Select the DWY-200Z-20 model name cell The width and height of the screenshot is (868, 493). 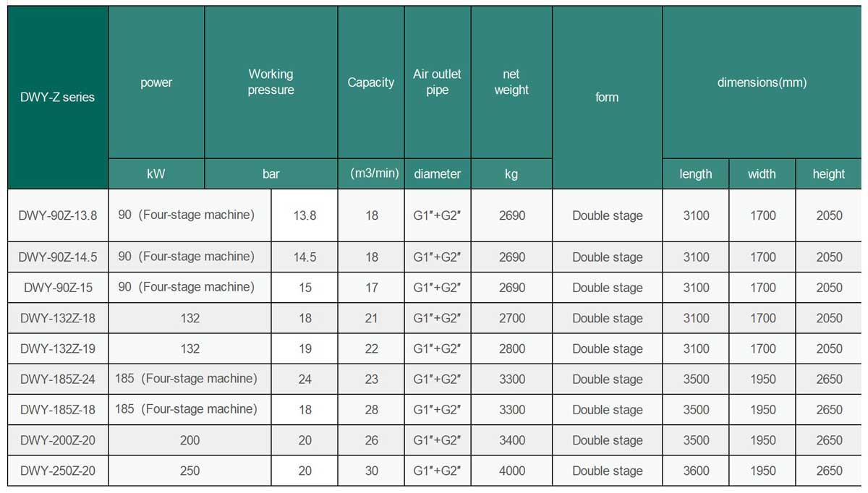58,440
